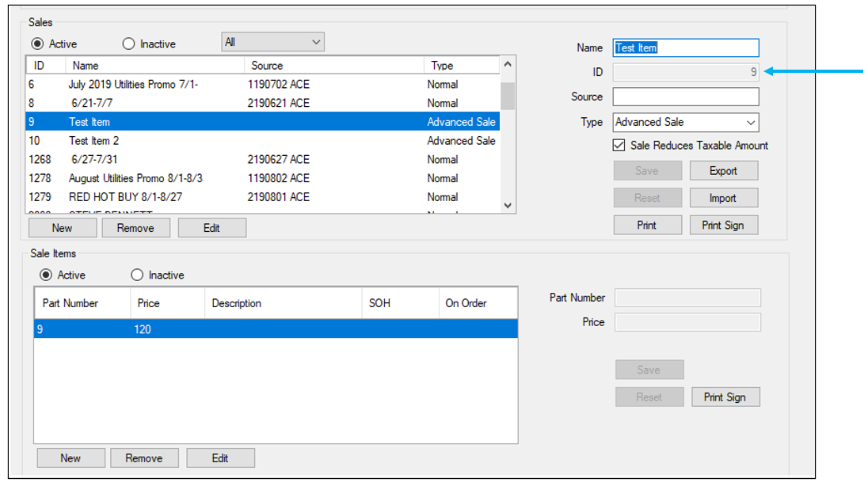Open the All filter dropdown
This screenshot has height=486, width=868.
pyautogui.click(x=272, y=42)
